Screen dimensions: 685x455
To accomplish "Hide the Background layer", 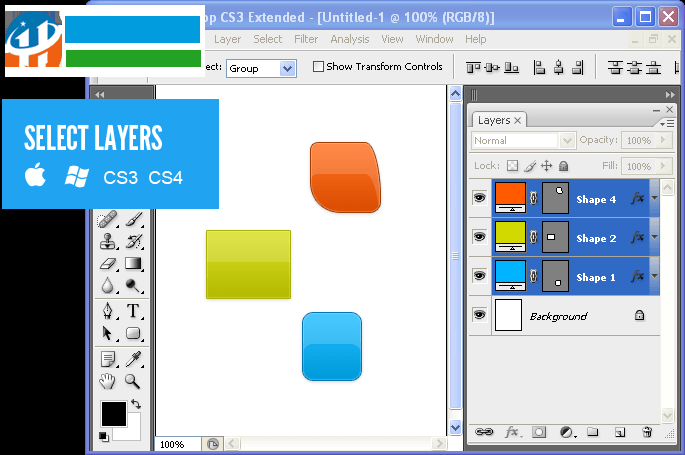I will pyautogui.click(x=479, y=314).
